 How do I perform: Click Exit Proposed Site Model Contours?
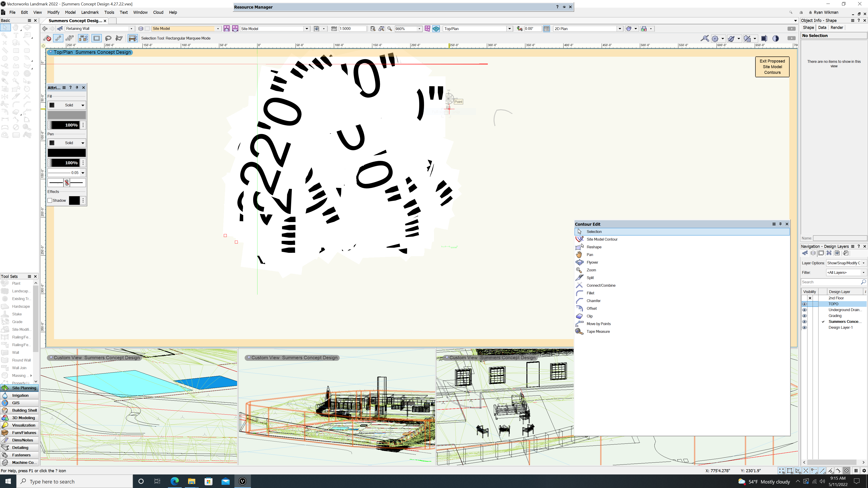772,67
